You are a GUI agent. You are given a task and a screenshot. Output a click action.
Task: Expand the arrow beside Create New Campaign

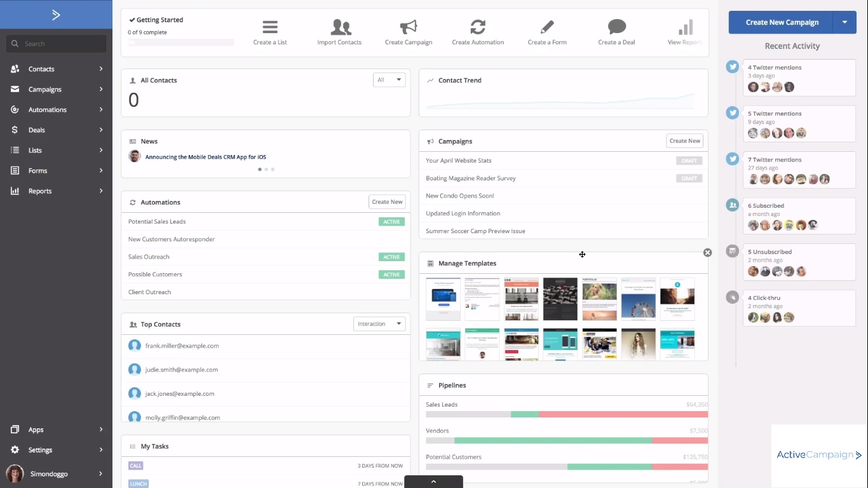click(x=844, y=22)
